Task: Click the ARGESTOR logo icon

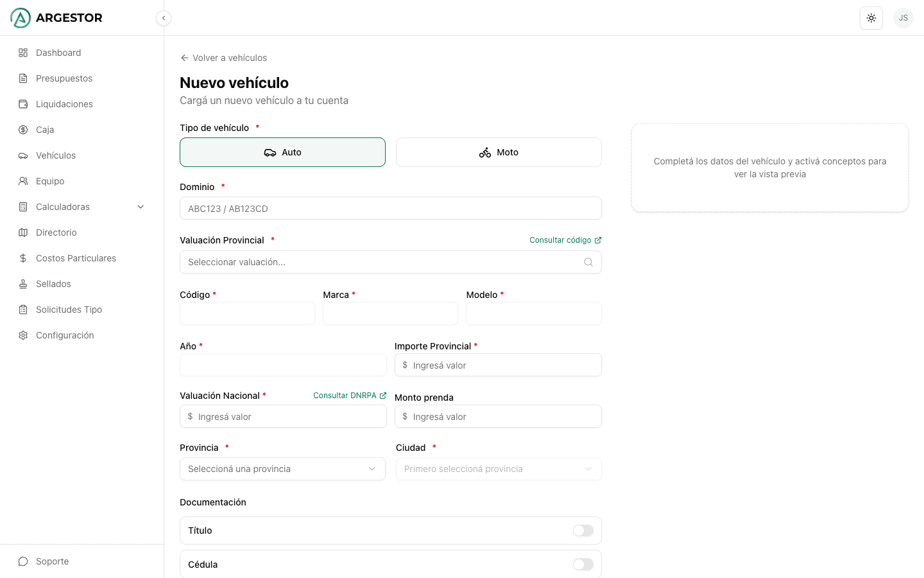Action: (x=21, y=18)
